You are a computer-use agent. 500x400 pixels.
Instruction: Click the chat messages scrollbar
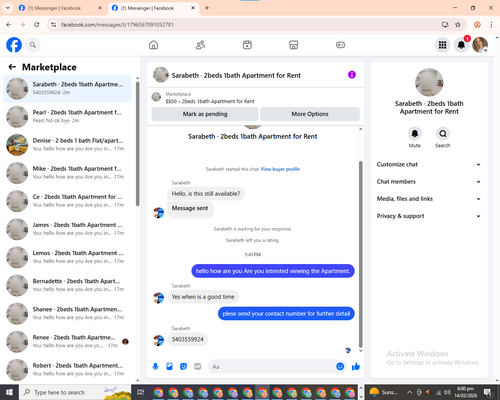pyautogui.click(x=360, y=254)
